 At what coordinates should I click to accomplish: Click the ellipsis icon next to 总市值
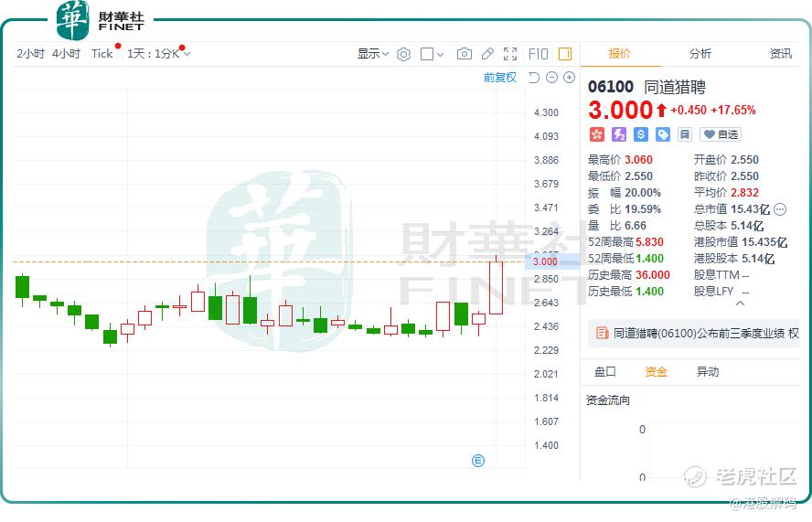coord(780,209)
